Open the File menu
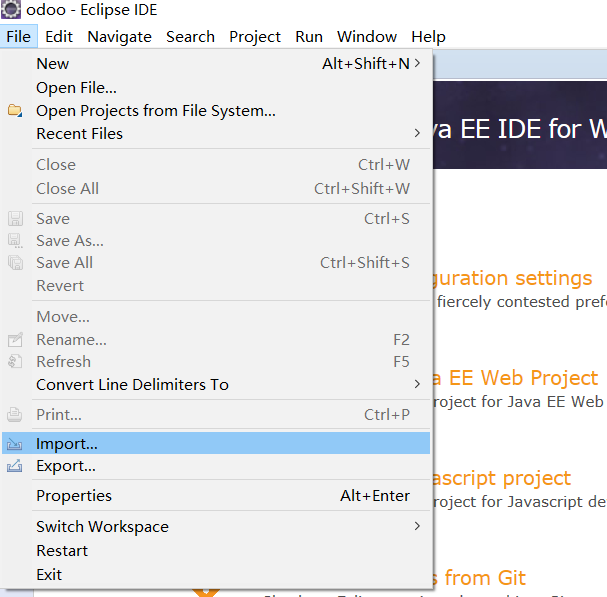 click(x=19, y=36)
